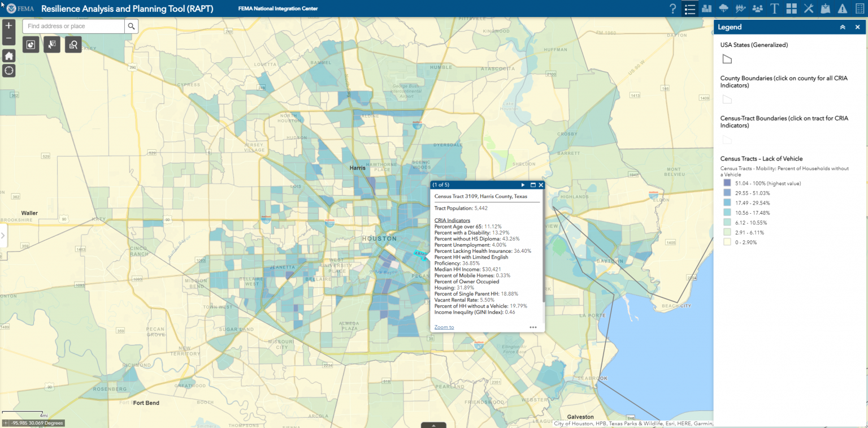This screenshot has width=868, height=428.
Task: Open the basemap gallery grid icon
Action: click(792, 8)
